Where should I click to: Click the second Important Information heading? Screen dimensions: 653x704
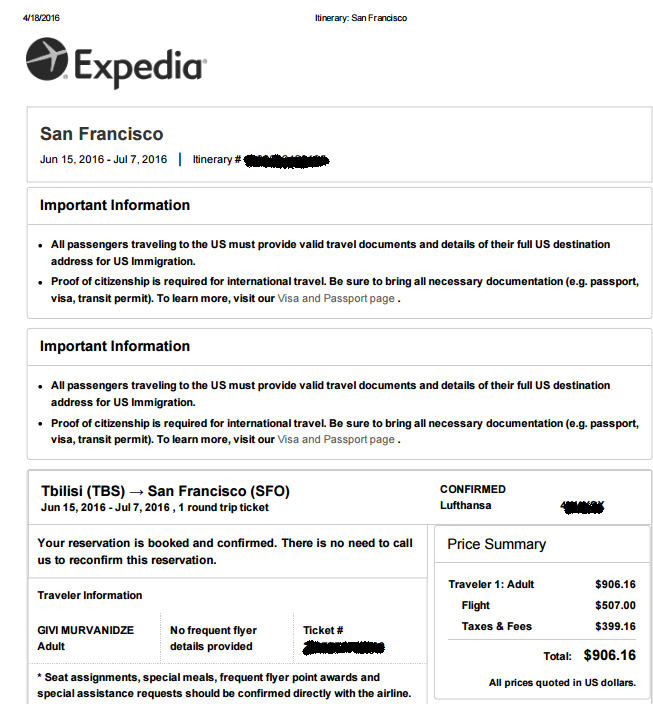(114, 346)
